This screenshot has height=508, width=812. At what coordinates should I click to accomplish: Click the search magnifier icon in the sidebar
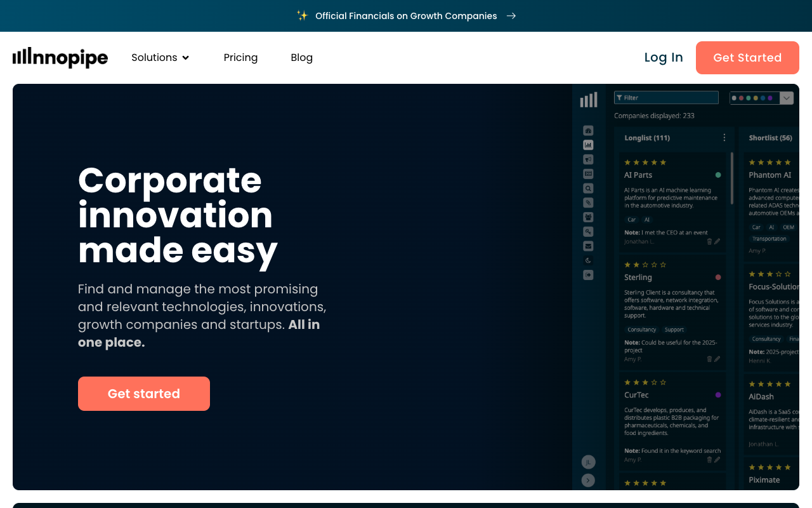[588, 188]
